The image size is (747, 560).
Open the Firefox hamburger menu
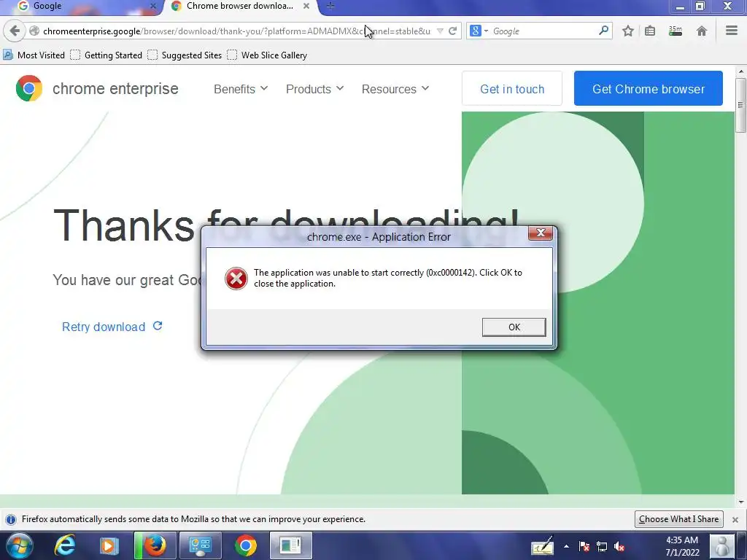tap(731, 31)
